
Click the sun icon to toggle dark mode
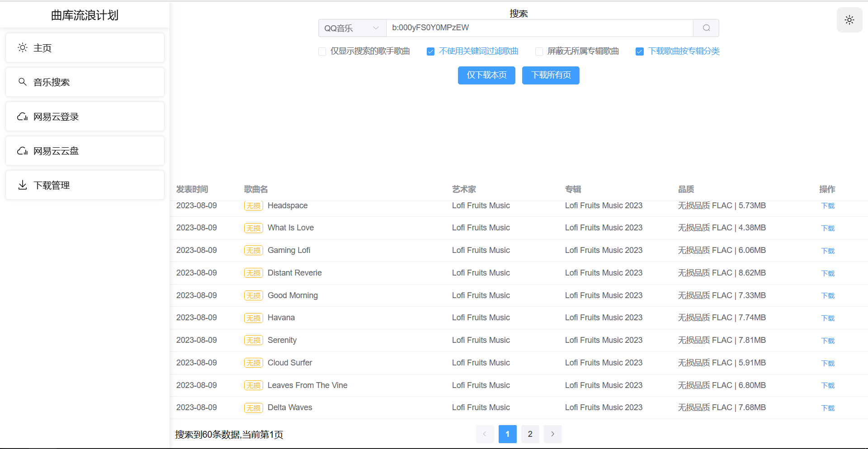849,20
